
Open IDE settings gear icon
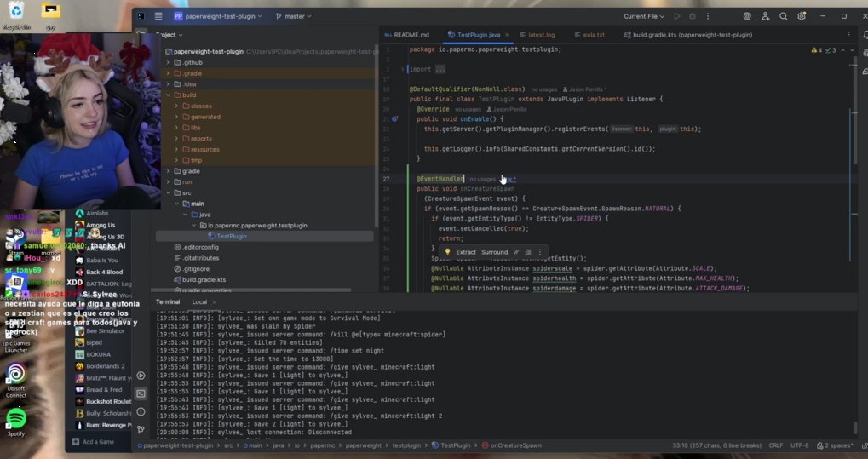tap(802, 16)
